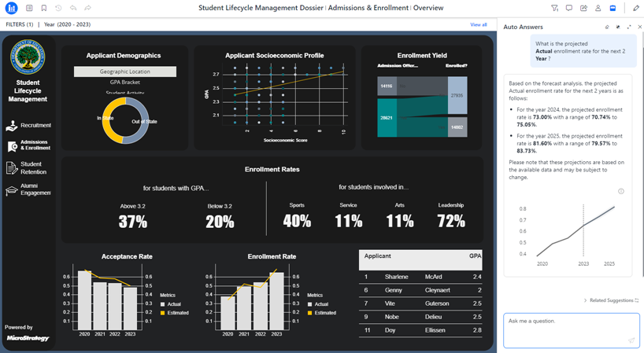The height and width of the screenshot is (353, 644).
Task: Pin the Auto Answers panel
Action: tap(618, 27)
